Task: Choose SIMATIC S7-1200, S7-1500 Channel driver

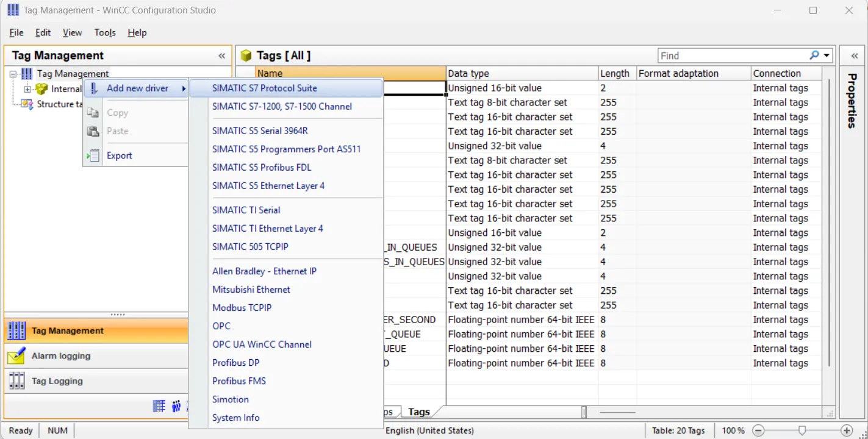Action: (x=286, y=107)
